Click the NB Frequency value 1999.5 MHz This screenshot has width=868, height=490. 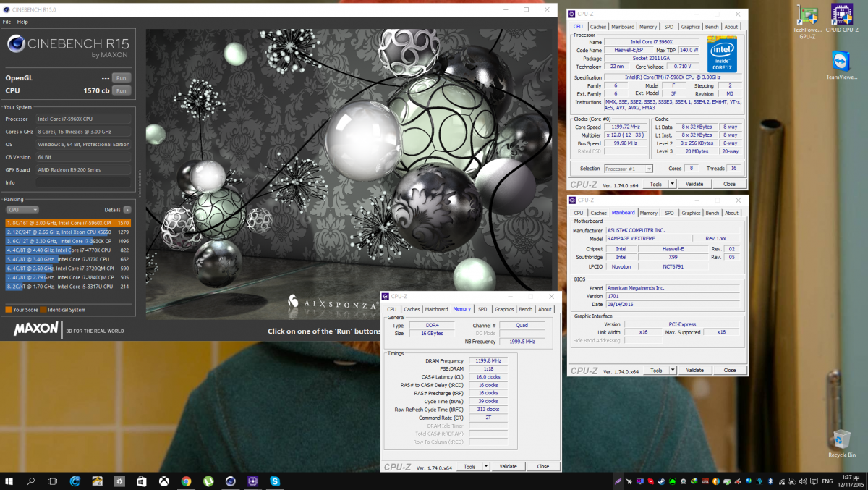[x=522, y=341]
